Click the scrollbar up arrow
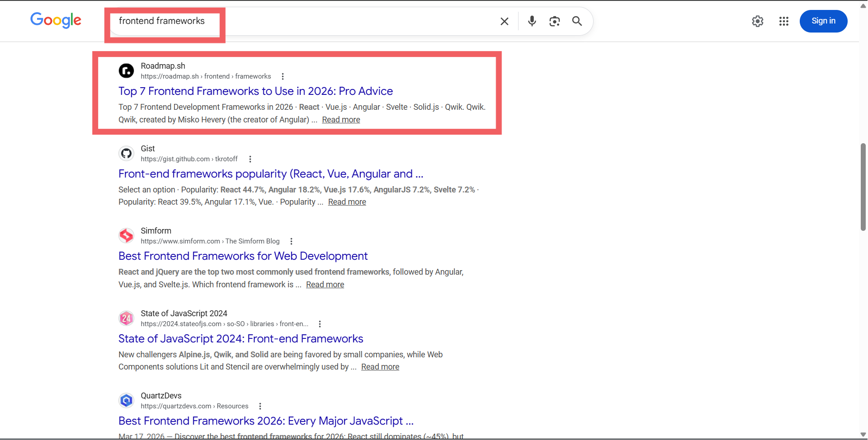 (863, 6)
